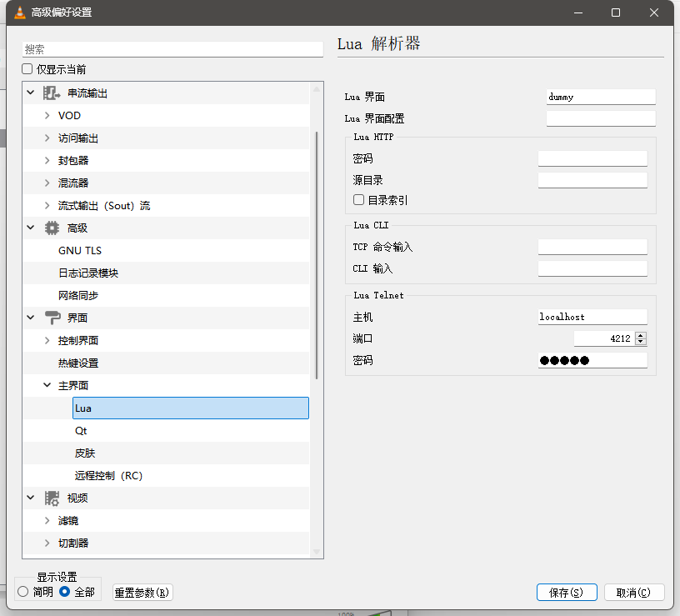Expand the 封包器 node
Screen dimensions: 680x616
click(47, 161)
